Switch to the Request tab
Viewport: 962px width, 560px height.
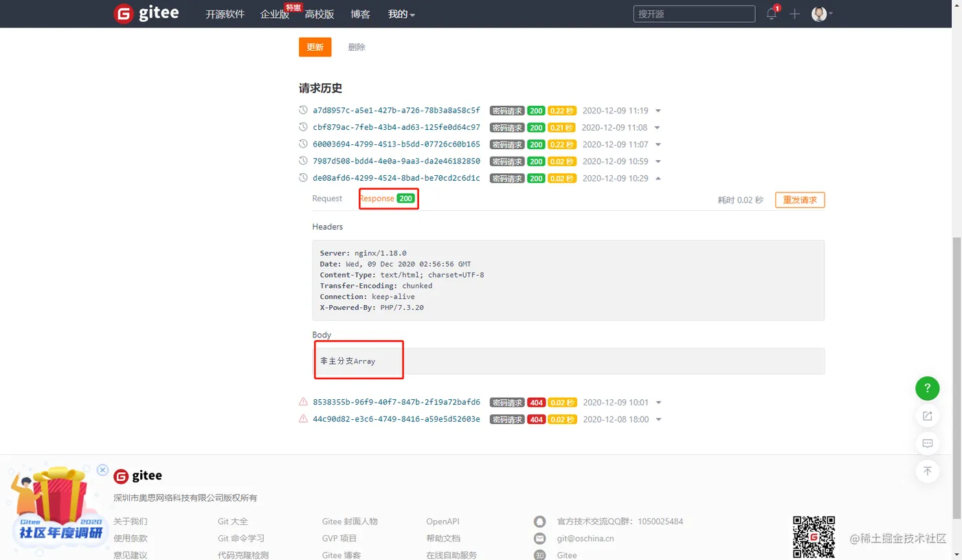pyautogui.click(x=327, y=199)
